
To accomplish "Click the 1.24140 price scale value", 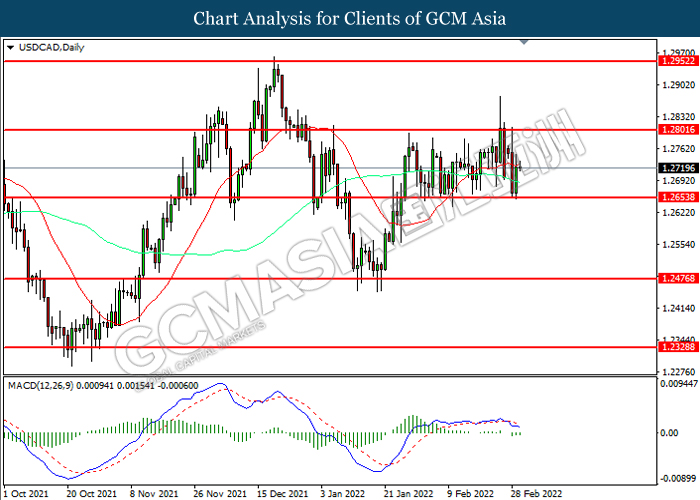I will pos(679,308).
